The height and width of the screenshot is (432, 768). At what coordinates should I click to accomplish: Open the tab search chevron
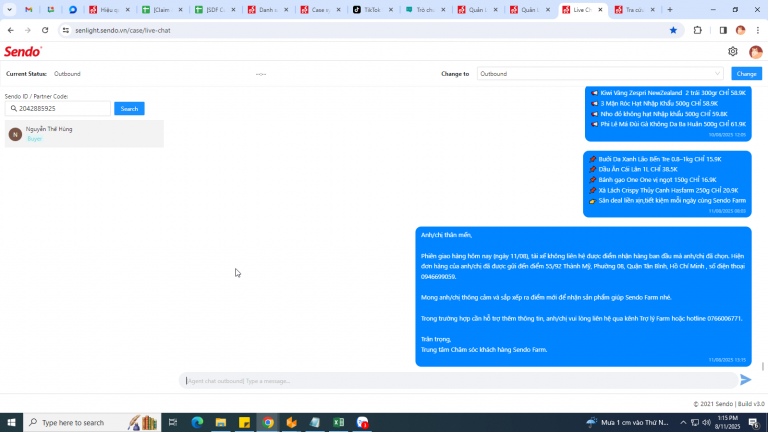(9, 10)
